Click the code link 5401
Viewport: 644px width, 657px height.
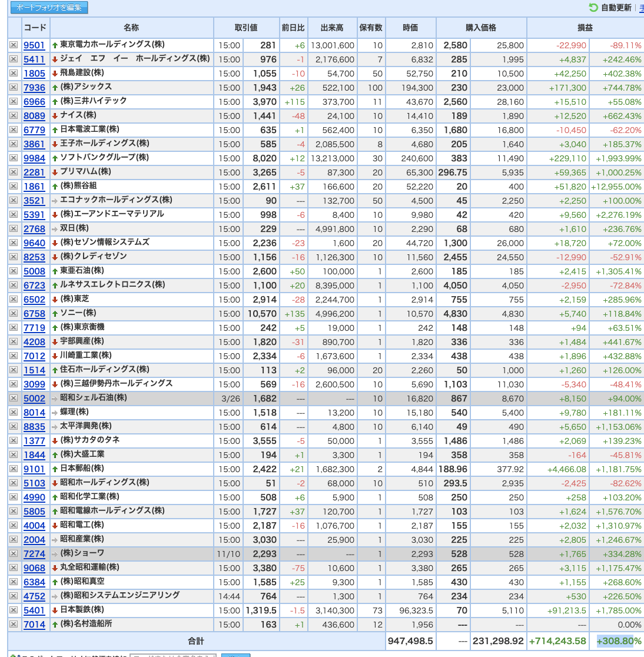(34, 610)
